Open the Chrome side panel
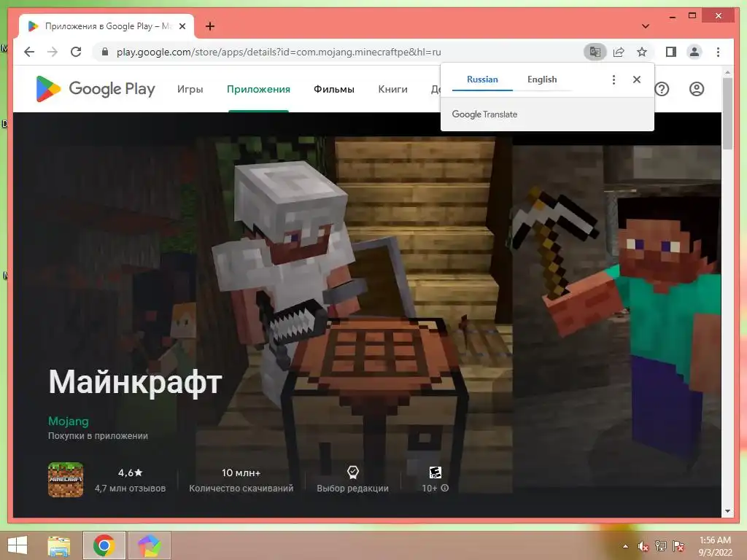The image size is (747, 560). click(x=671, y=52)
